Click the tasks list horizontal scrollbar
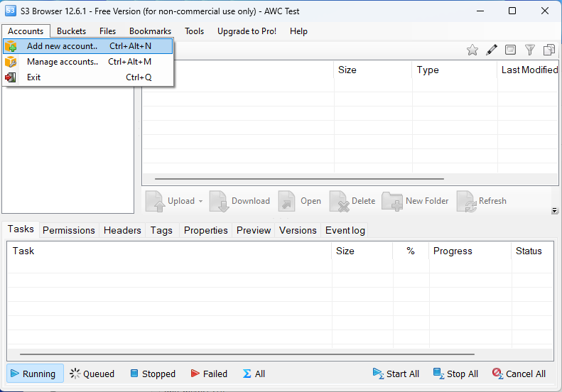Image resolution: width=562 pixels, height=392 pixels. point(247,354)
